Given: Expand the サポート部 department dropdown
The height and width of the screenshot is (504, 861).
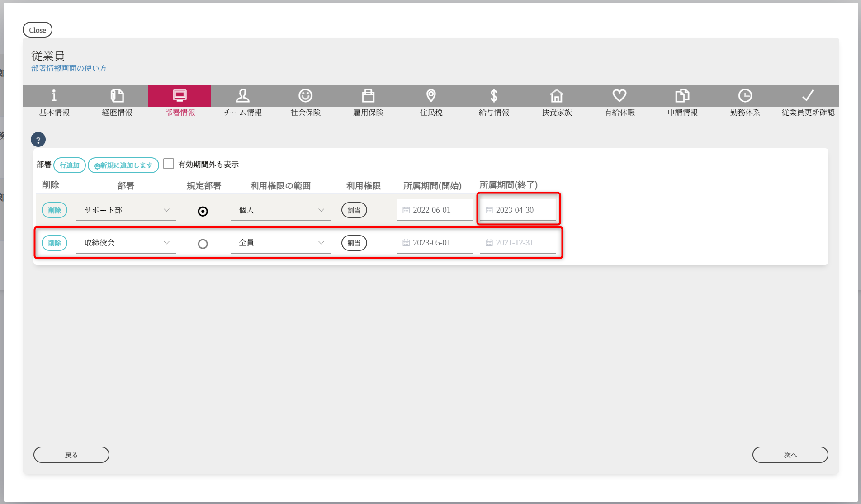Looking at the screenshot, I should pos(126,210).
